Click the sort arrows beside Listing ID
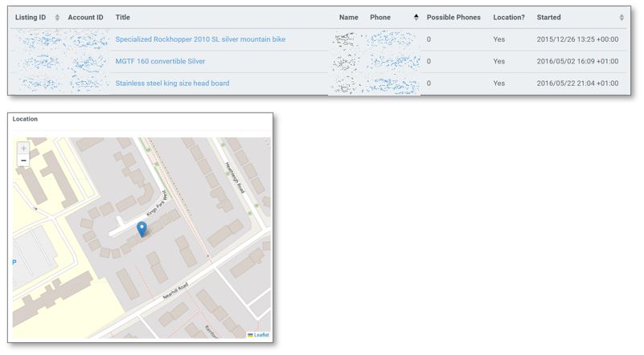The width and height of the screenshot is (644, 355). [x=57, y=18]
